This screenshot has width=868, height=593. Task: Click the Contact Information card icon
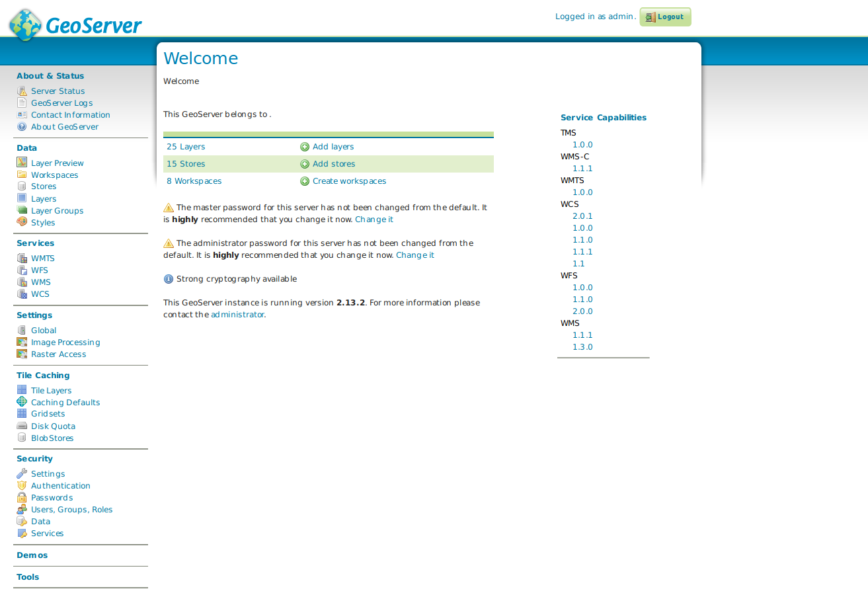click(22, 115)
